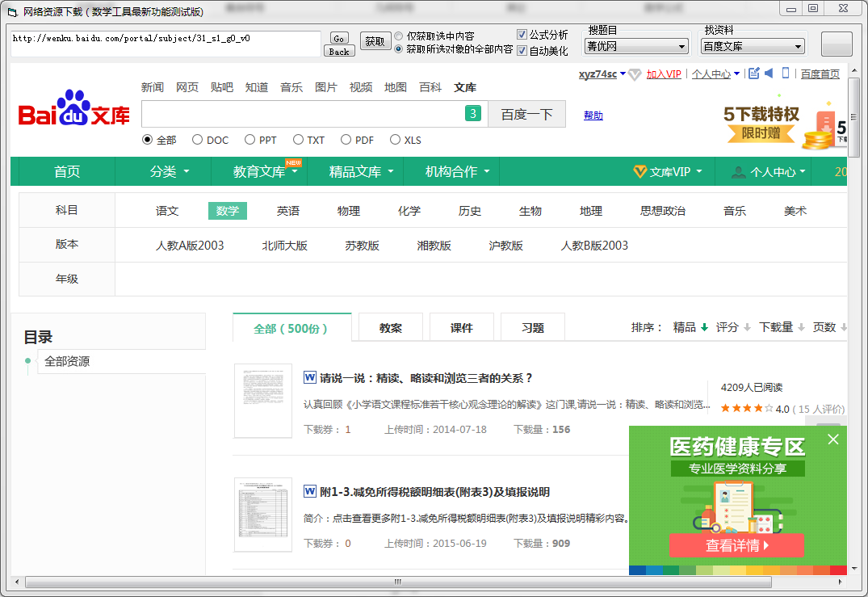Click the blue speaker announcement icon
Viewport: 868px width, 597px height.
click(769, 74)
